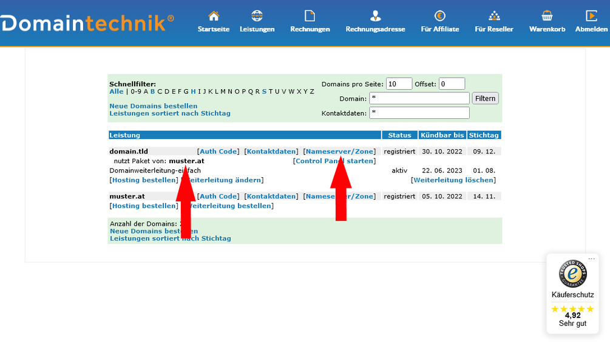Viewport: 610px width, 364px height.
Task: Open Leistungen globe icon in navigation
Action: coord(257,16)
